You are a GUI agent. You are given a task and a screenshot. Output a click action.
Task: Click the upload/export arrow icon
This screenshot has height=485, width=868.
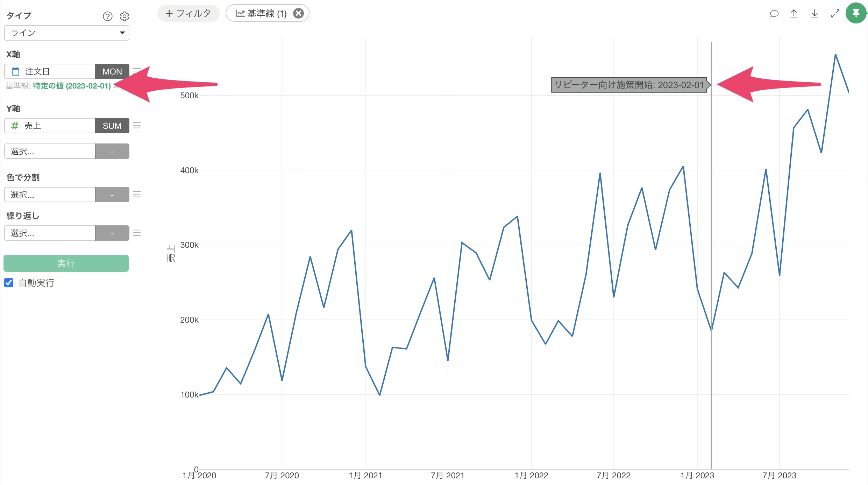794,14
